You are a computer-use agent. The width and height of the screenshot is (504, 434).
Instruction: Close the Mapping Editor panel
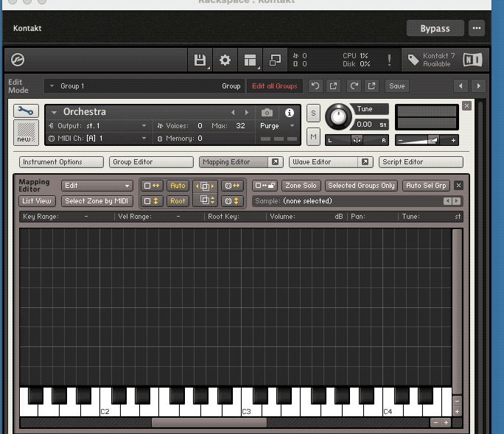click(x=458, y=186)
